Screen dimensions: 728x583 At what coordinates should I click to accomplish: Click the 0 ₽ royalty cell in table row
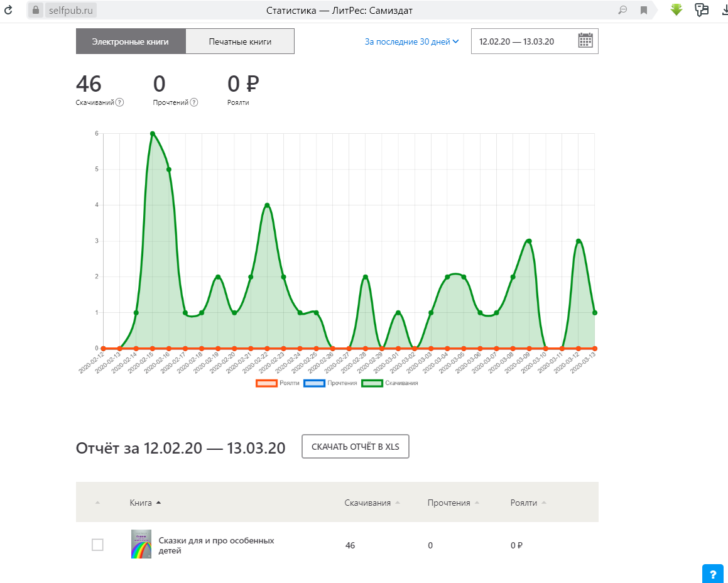(516, 545)
